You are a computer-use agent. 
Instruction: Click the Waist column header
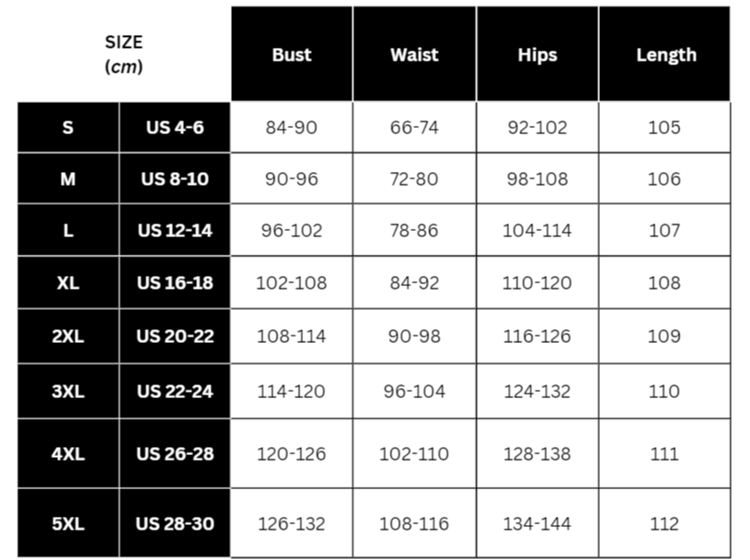[x=414, y=54]
